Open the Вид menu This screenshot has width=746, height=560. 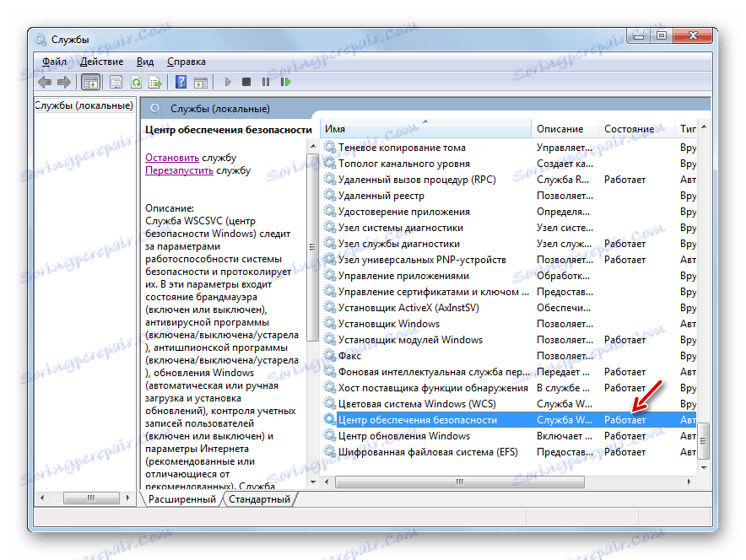click(145, 62)
